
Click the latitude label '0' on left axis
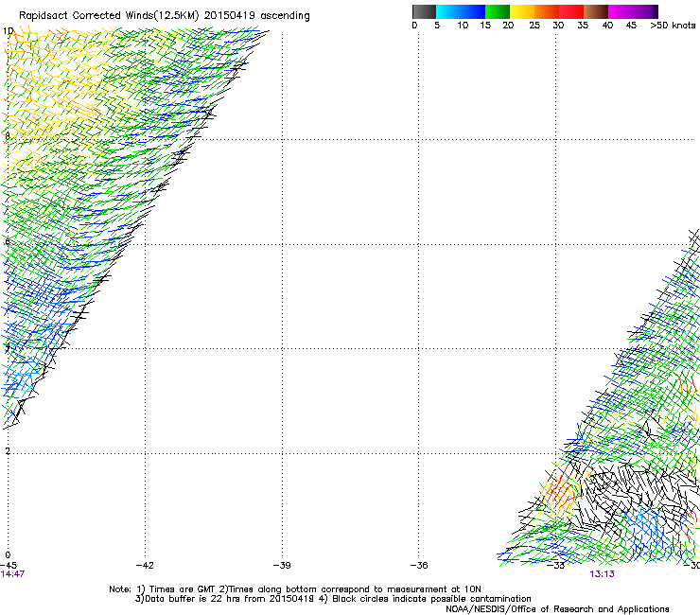coord(8,555)
